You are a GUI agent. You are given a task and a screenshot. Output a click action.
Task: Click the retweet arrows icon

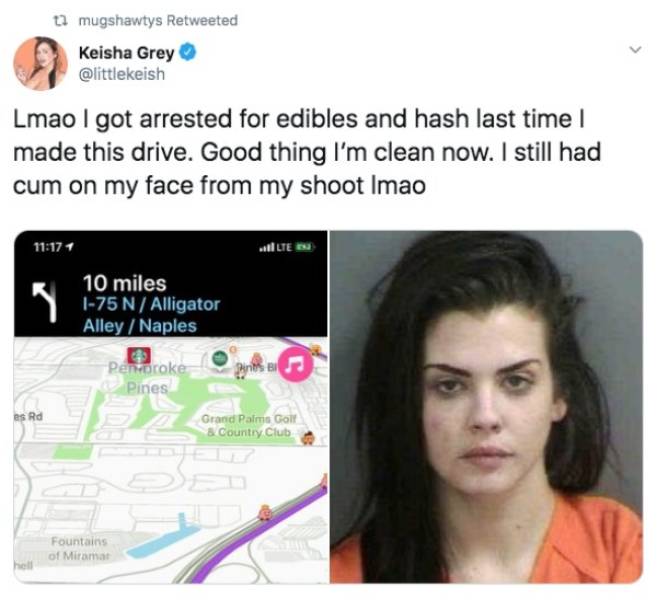pyautogui.click(x=62, y=20)
